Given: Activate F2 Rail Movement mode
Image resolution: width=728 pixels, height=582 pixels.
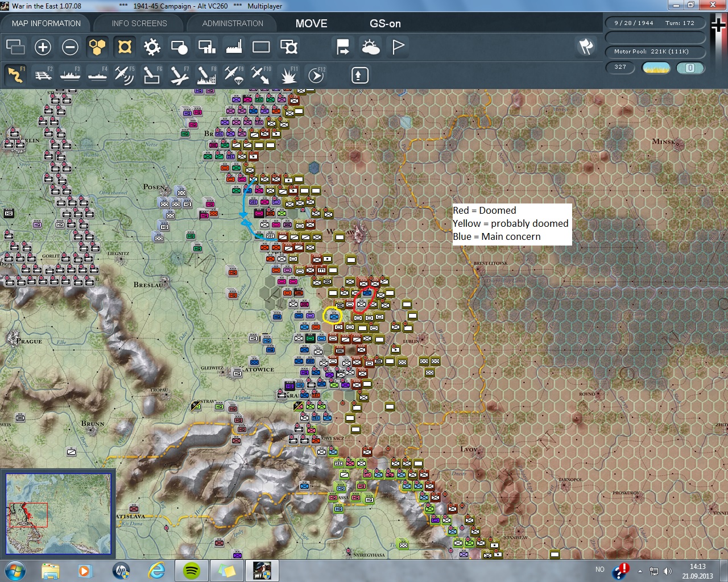Looking at the screenshot, I should 43,75.
